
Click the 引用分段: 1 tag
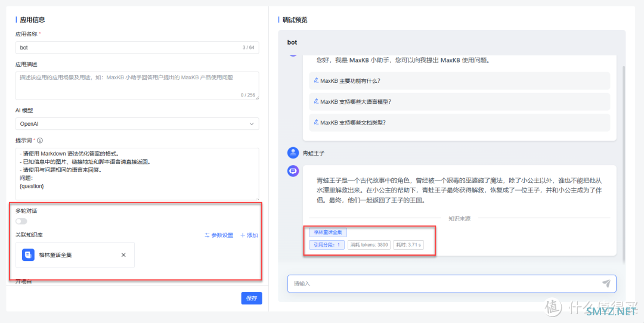coord(327,245)
